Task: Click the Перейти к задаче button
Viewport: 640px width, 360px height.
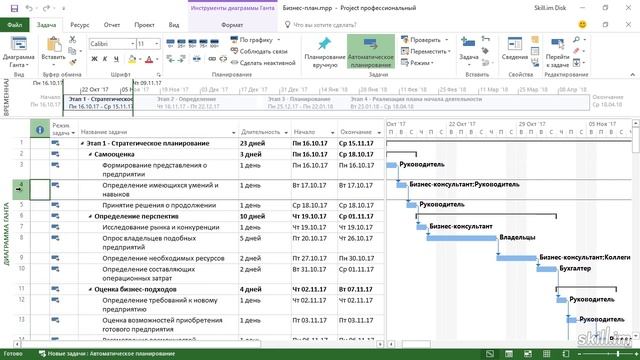Action: [x=557, y=52]
